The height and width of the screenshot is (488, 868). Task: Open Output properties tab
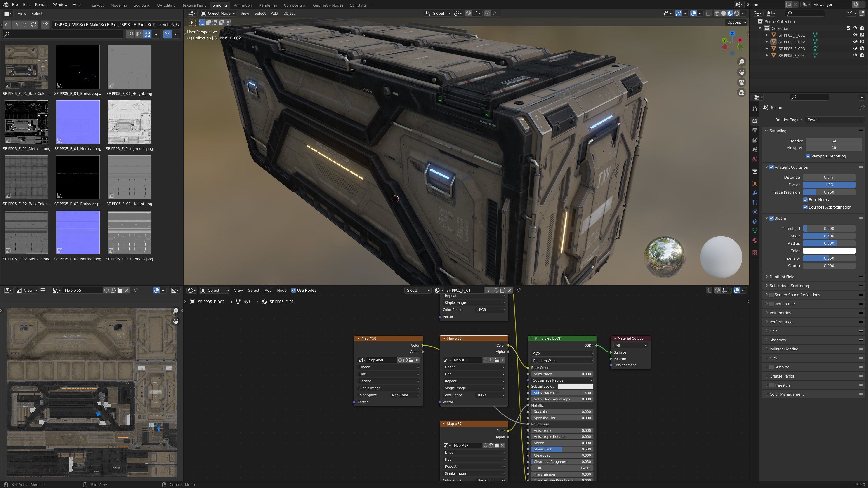[x=755, y=130]
